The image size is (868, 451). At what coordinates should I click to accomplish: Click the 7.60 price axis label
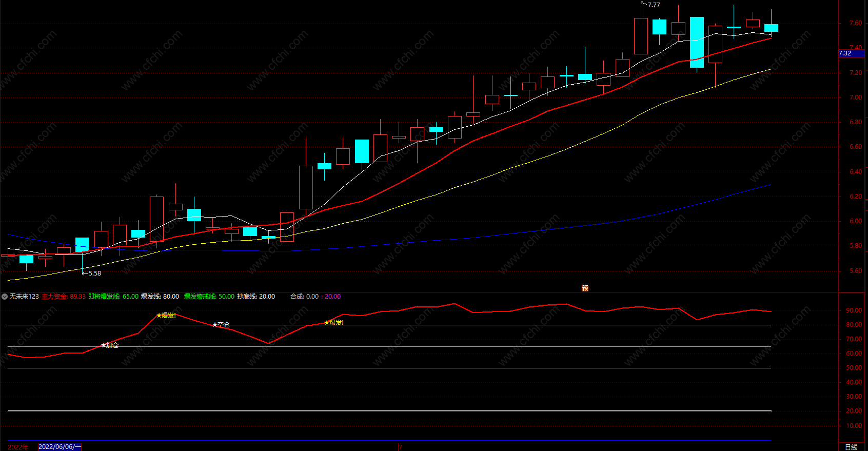click(856, 23)
